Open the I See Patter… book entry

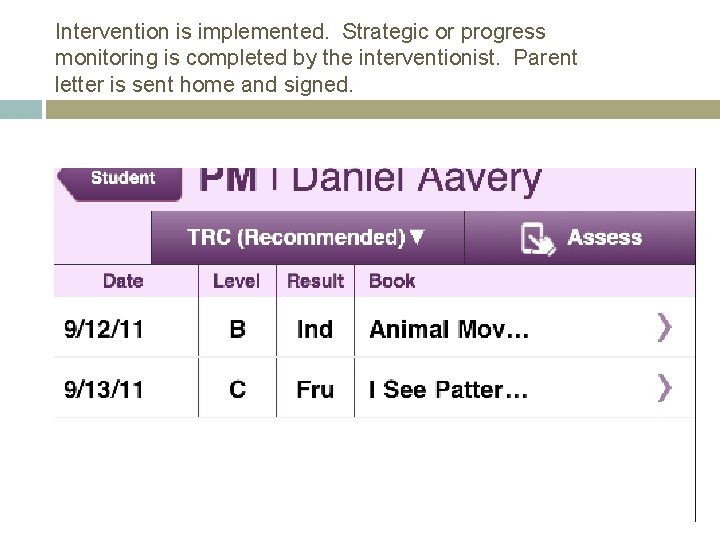tap(448, 389)
